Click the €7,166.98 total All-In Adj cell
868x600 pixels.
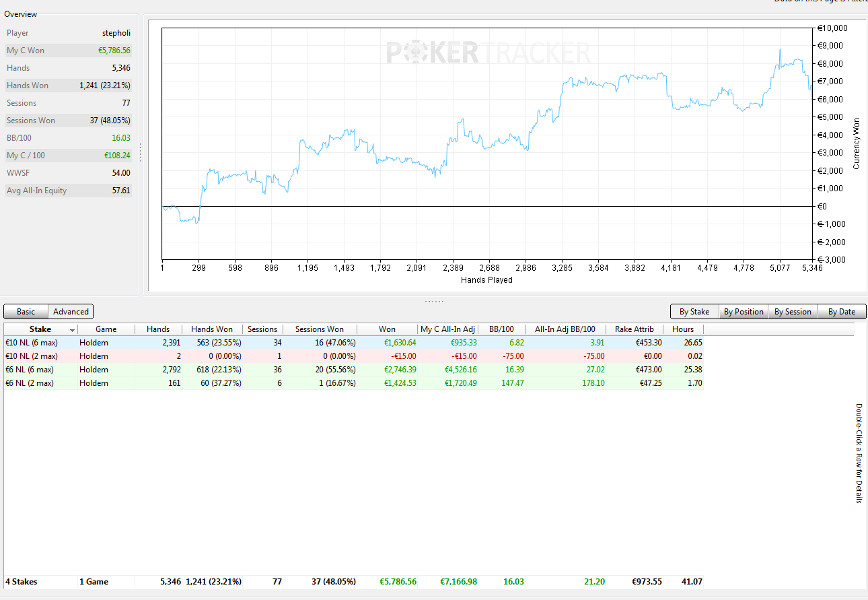458,581
